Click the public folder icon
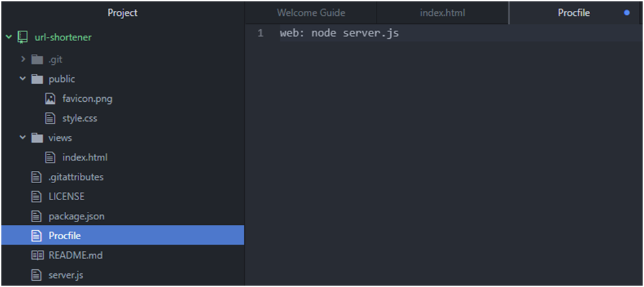The width and height of the screenshot is (644, 287). [38, 79]
